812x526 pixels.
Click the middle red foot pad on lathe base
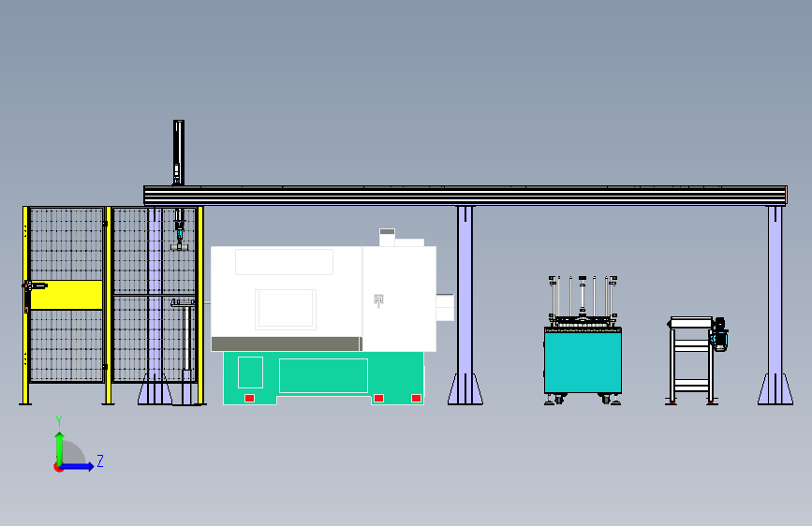378,398
